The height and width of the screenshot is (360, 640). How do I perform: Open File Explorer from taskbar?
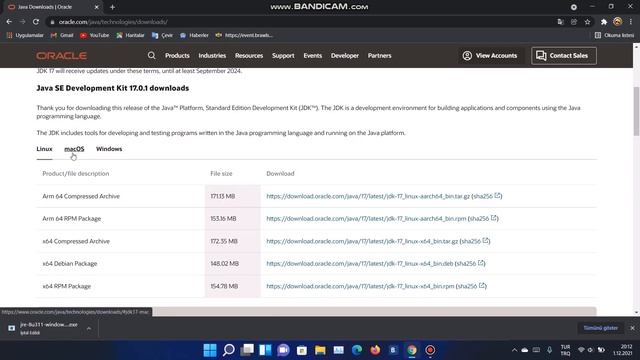coord(320,350)
